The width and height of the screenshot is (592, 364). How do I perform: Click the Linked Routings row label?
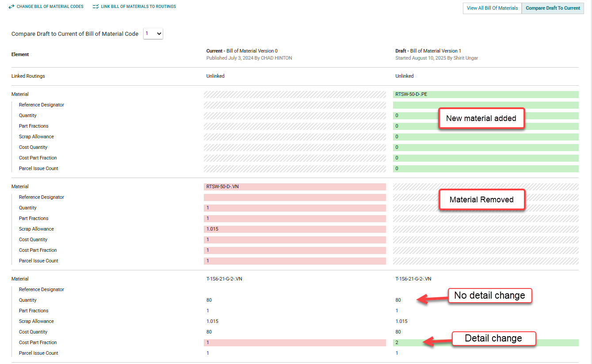tap(28, 76)
